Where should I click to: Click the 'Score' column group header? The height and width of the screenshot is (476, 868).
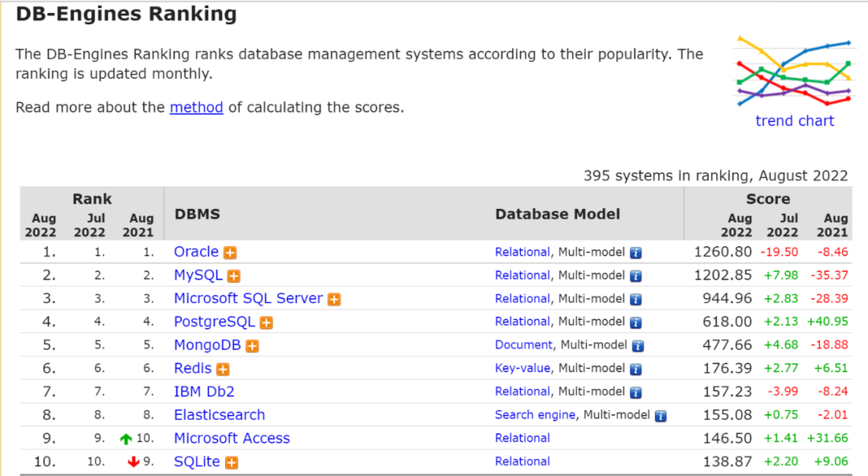click(768, 199)
